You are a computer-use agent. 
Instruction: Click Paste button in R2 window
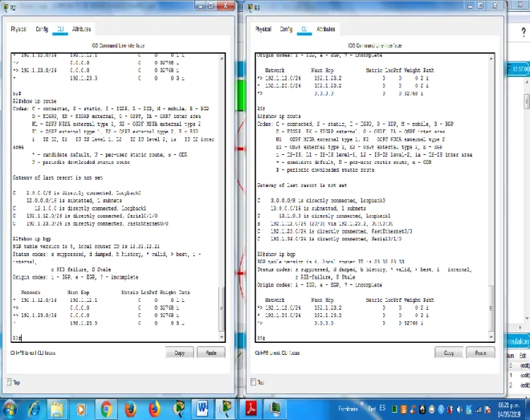(x=211, y=353)
